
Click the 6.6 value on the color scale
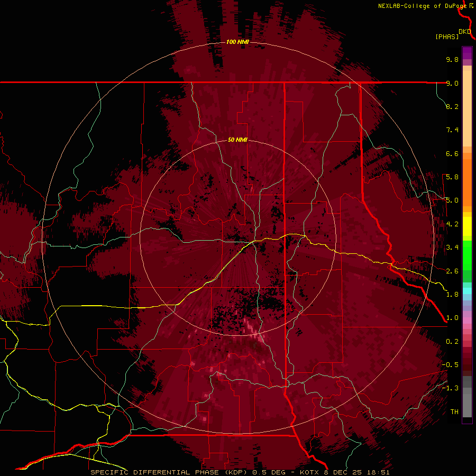click(452, 153)
